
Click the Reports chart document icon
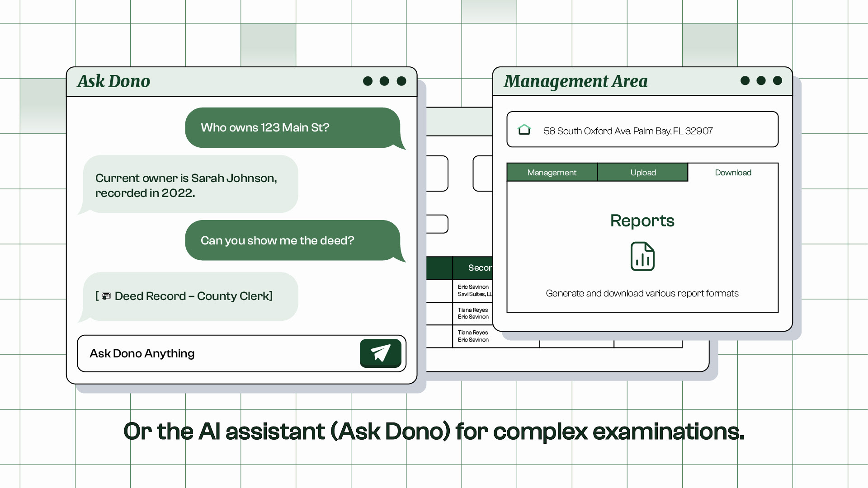[x=642, y=256]
